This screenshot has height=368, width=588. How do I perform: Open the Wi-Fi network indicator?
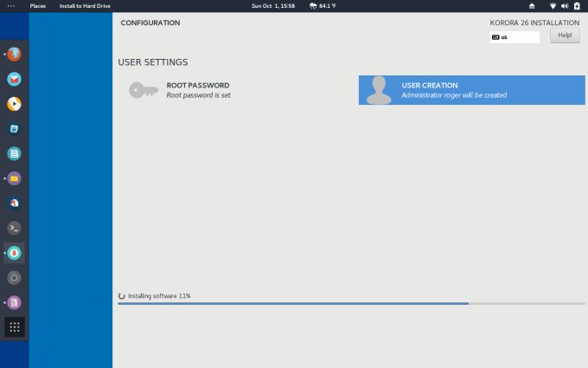553,6
